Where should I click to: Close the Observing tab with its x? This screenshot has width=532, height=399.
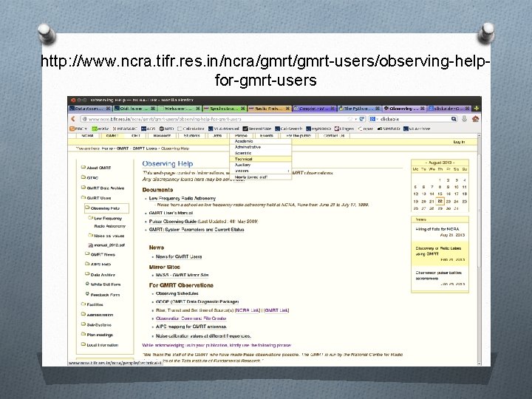click(x=423, y=109)
